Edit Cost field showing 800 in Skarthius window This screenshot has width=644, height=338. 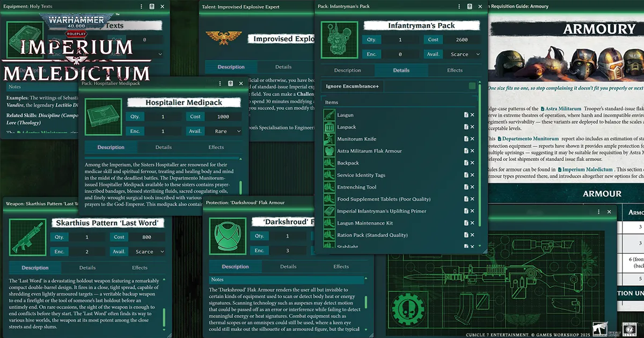pyautogui.click(x=148, y=237)
